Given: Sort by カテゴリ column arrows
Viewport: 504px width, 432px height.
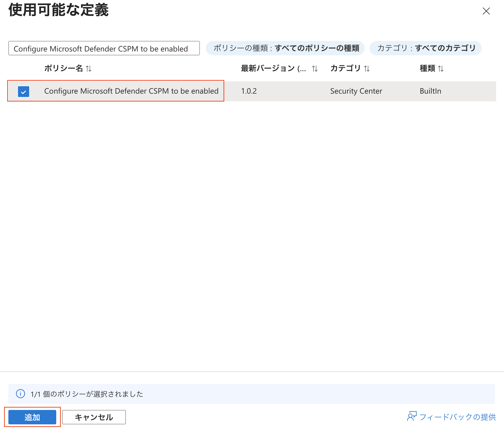Looking at the screenshot, I should [367, 69].
